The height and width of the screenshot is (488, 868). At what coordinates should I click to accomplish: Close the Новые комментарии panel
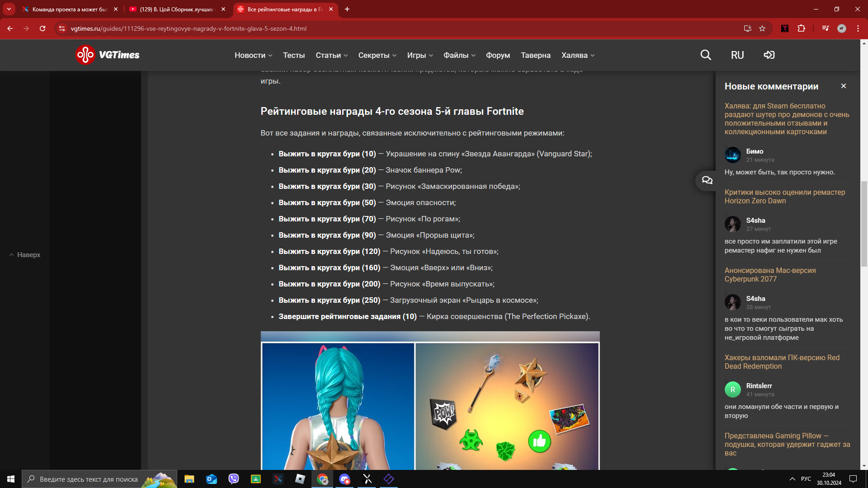point(844,86)
